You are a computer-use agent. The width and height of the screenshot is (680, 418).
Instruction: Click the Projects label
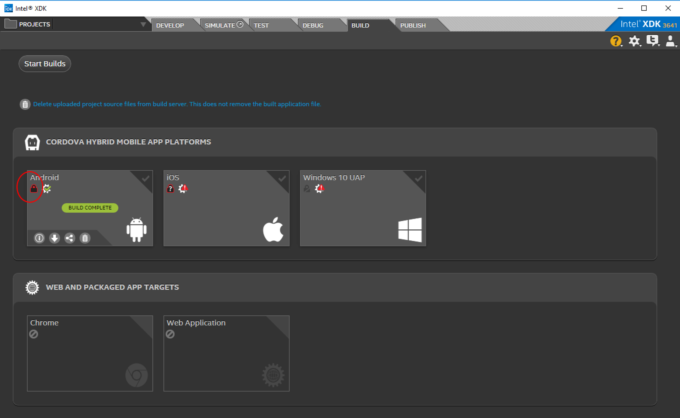[x=34, y=25]
